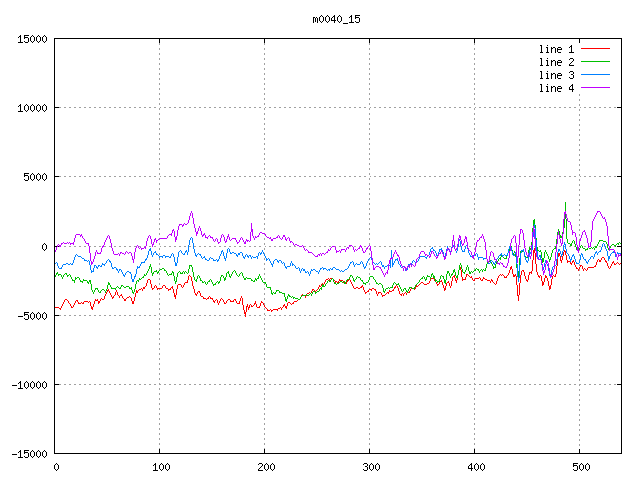Click the green sample next to line 2
This screenshot has width=640, height=480.
tap(595, 62)
